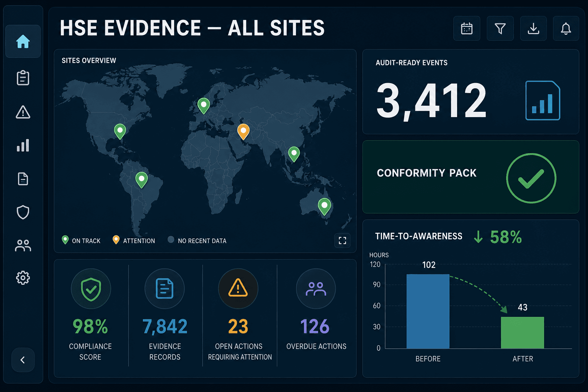Click the overdue actions people icon
588x392 pixels.
(316, 289)
